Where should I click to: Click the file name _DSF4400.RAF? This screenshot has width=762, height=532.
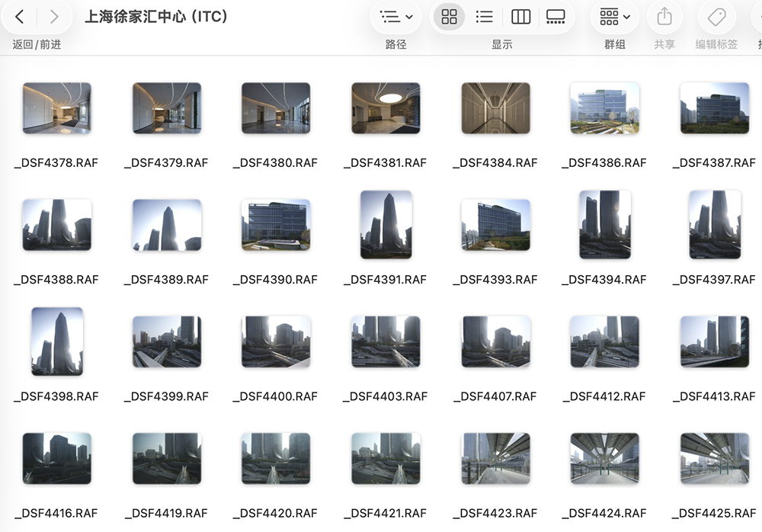276,396
